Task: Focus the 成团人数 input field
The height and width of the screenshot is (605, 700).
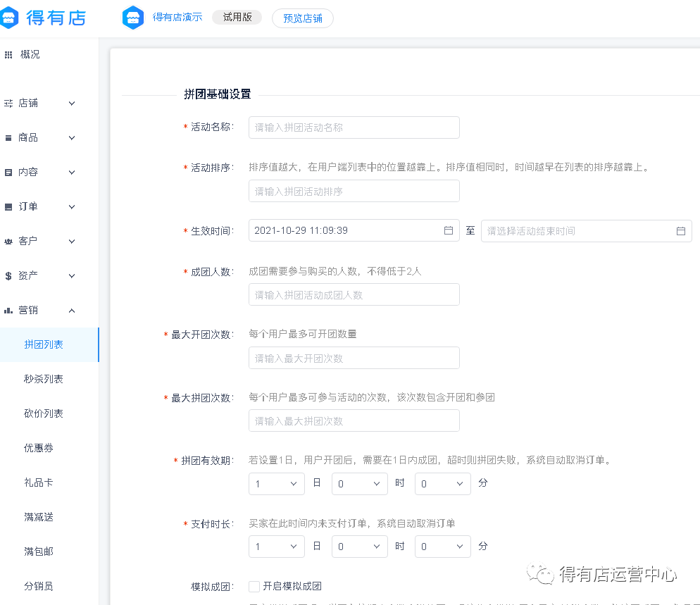Action: [x=354, y=294]
